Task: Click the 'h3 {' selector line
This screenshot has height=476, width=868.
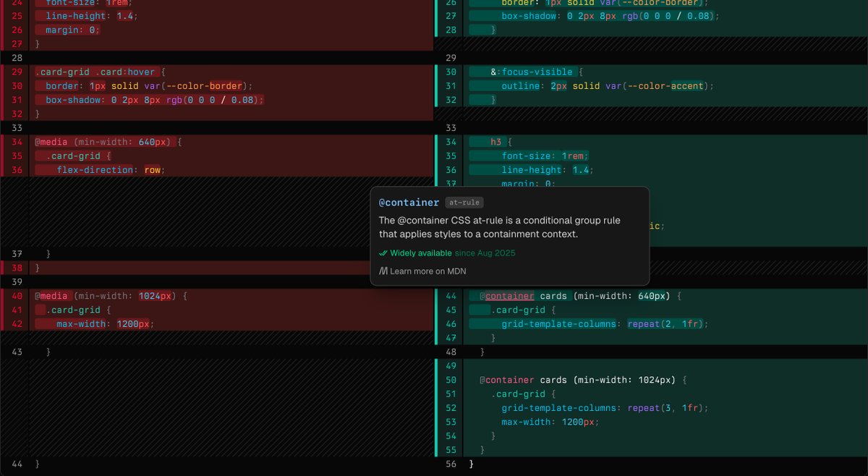Action: (x=501, y=142)
